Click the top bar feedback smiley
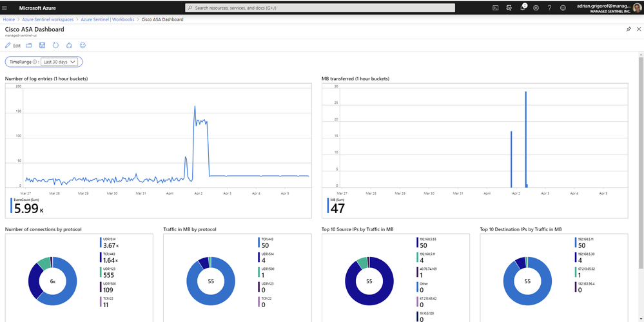Image resolution: width=644 pixels, height=322 pixels. [x=563, y=8]
